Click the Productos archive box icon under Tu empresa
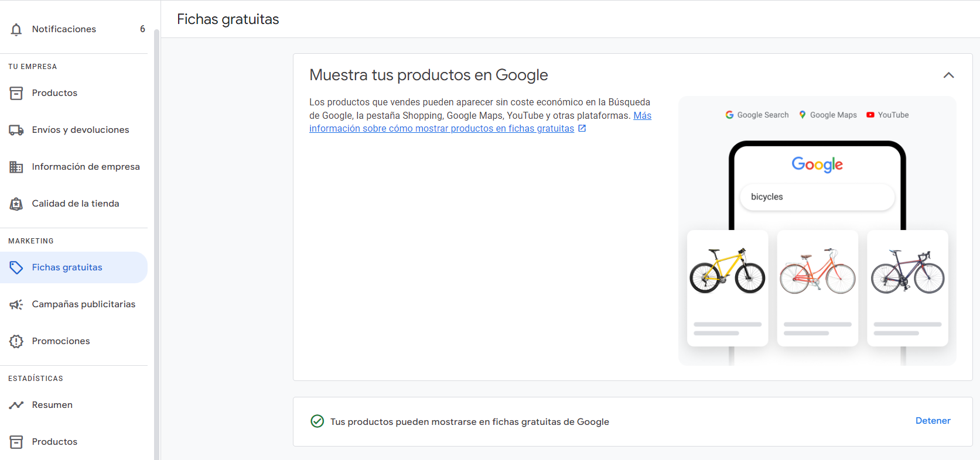This screenshot has height=460, width=980. coord(16,93)
